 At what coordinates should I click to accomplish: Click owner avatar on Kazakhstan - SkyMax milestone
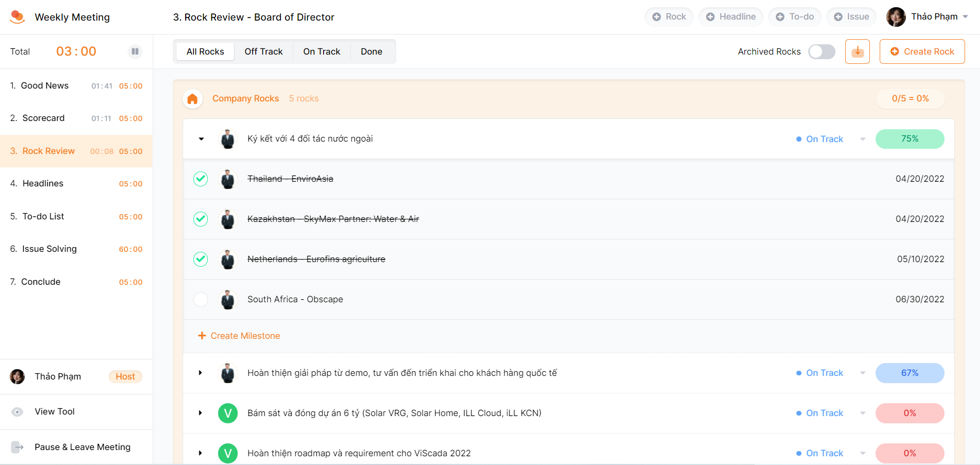227,219
